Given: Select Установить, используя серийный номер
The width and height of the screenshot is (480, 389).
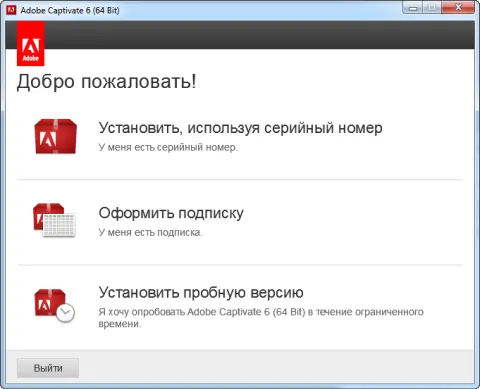Looking at the screenshot, I should (x=240, y=128).
